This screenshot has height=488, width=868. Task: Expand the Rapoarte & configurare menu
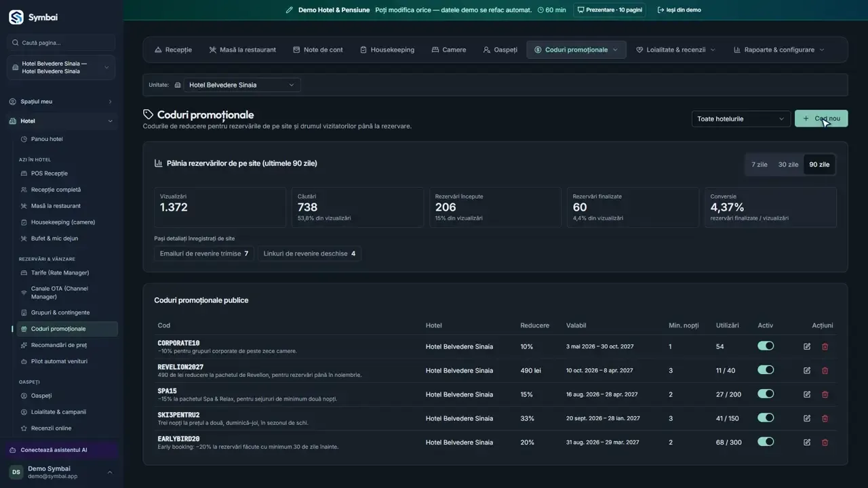click(779, 49)
